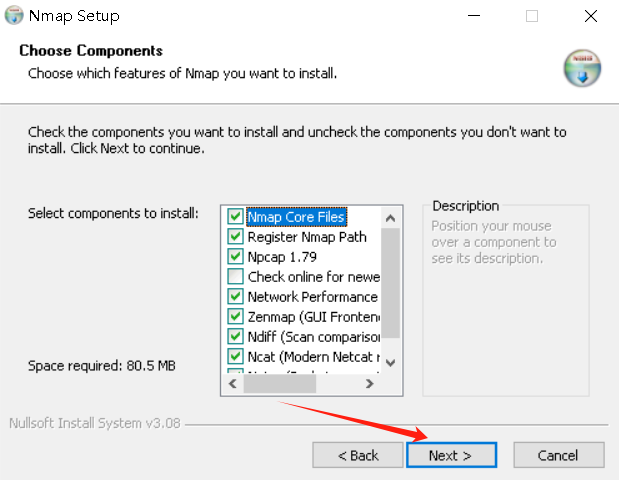Enable Check online for newer versions checkbox

tap(235, 276)
